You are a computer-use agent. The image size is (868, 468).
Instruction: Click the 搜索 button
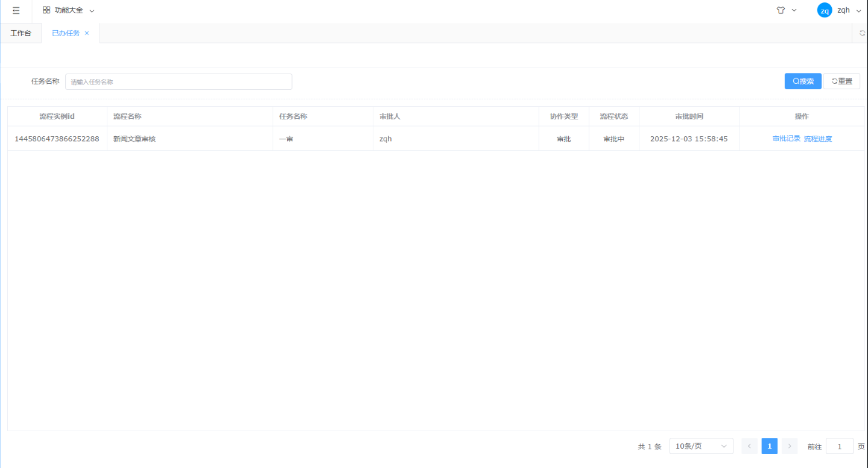click(803, 81)
